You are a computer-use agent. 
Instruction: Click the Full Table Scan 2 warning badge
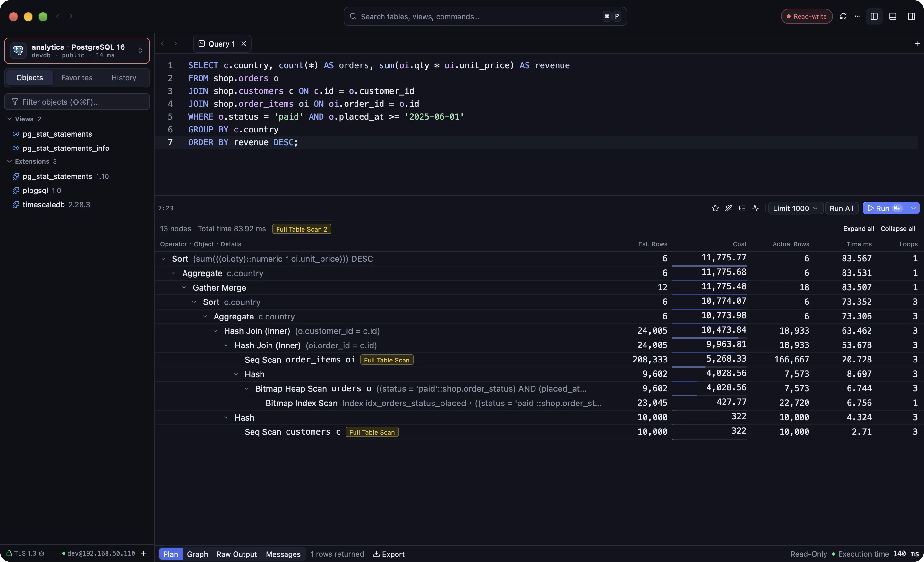coord(302,229)
